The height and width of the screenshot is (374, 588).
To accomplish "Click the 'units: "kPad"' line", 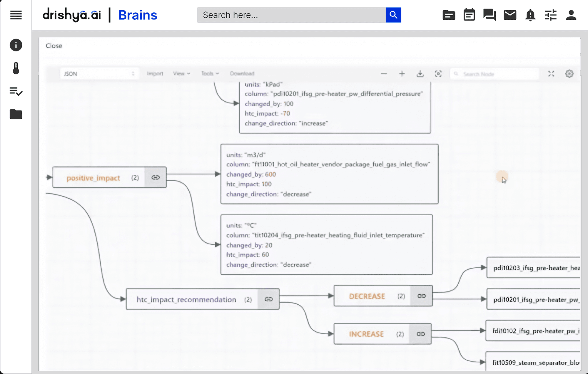I will point(264,84).
